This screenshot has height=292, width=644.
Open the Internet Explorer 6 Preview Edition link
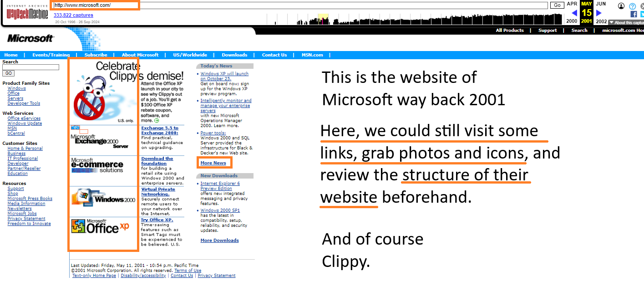pyautogui.click(x=220, y=186)
